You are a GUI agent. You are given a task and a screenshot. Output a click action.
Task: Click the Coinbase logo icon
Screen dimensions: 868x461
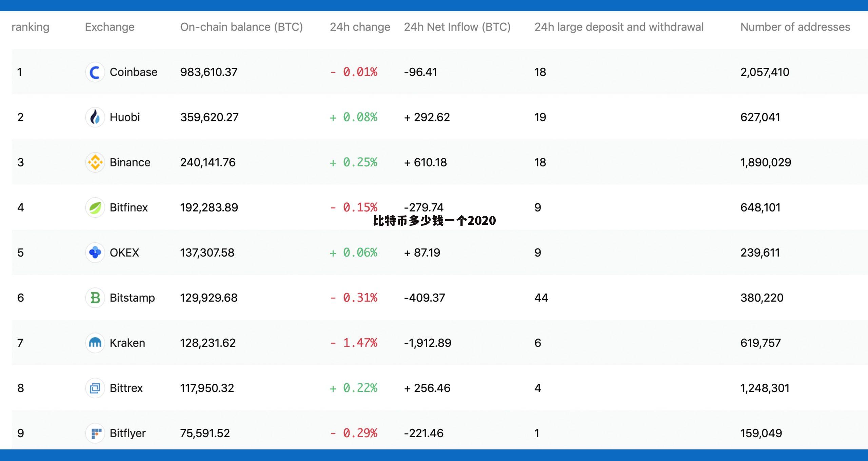coord(95,72)
